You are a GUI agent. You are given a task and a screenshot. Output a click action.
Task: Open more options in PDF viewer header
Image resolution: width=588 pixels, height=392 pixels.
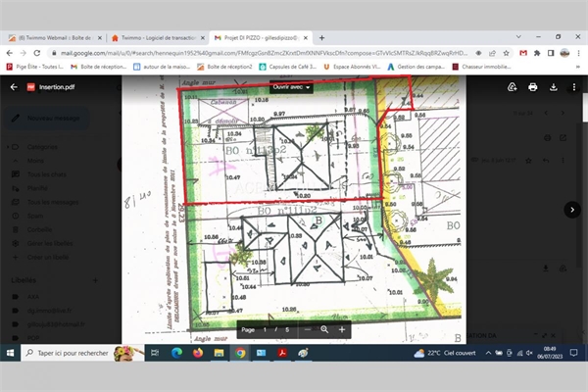(573, 87)
